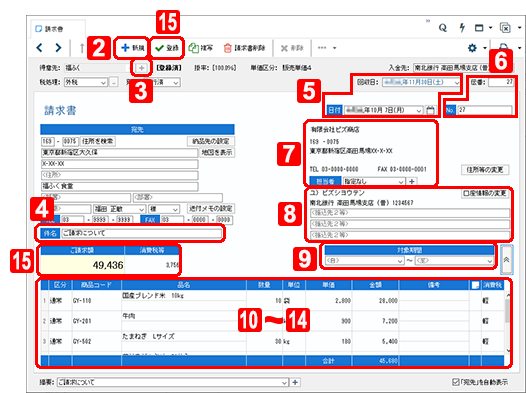Click the close-document icon at top right
This screenshot has height=393, width=526.
click(x=505, y=28)
